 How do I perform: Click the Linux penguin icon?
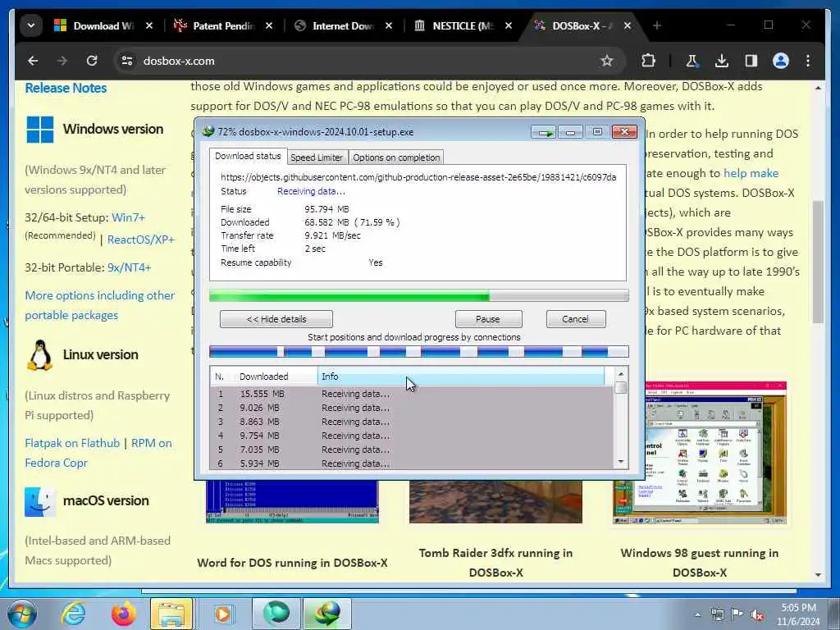[40, 355]
